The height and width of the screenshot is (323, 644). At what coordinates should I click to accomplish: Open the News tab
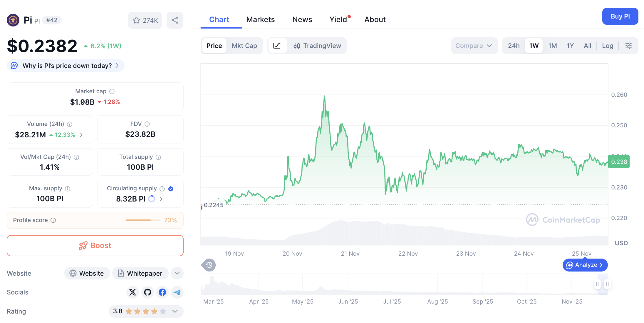coord(302,19)
